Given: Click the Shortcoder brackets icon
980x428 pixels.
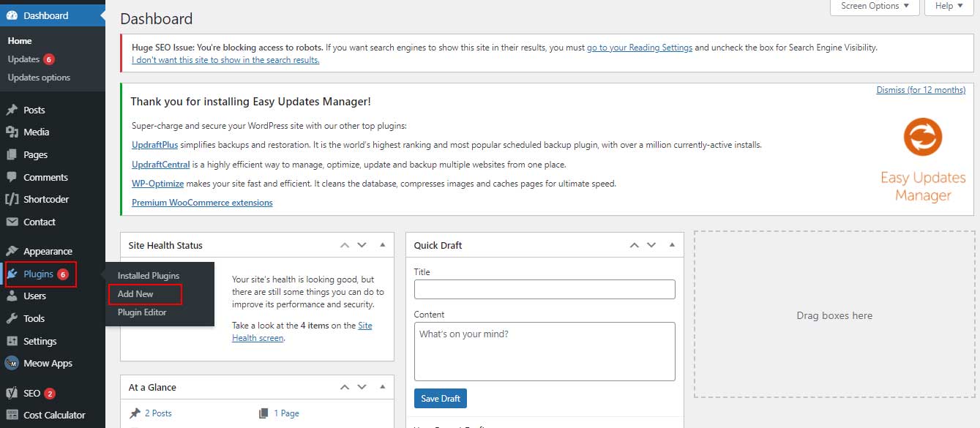Looking at the screenshot, I should point(12,200).
